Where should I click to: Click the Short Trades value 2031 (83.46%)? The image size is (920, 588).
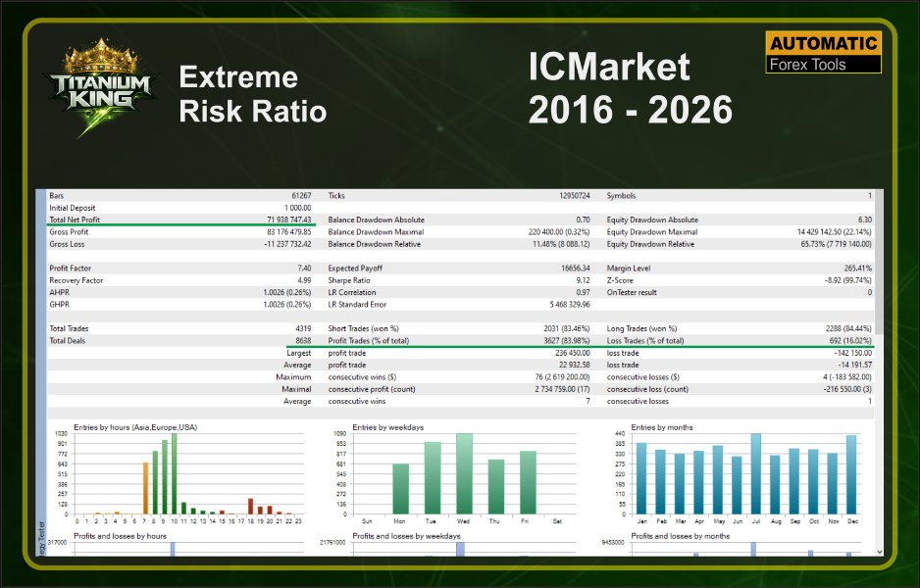point(567,329)
